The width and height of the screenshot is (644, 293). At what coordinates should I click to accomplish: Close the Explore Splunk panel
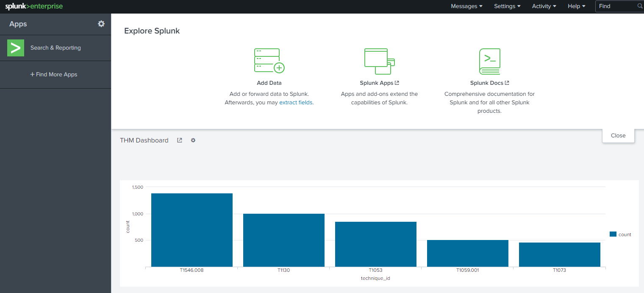click(x=618, y=136)
